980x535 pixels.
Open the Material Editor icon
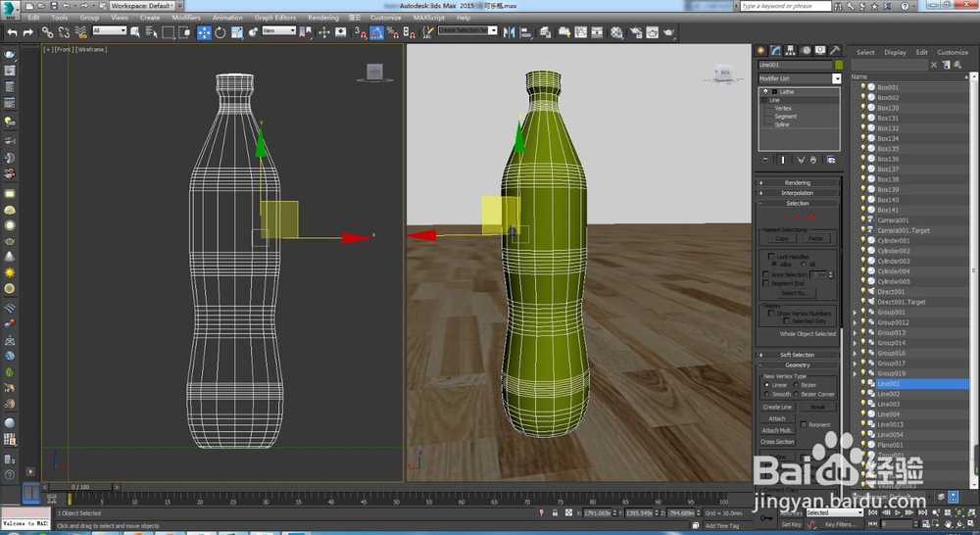616,32
